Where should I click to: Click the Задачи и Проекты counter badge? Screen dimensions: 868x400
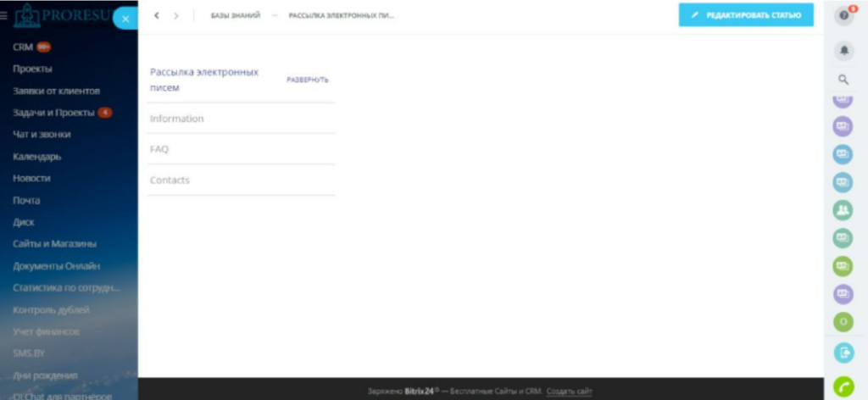click(104, 113)
